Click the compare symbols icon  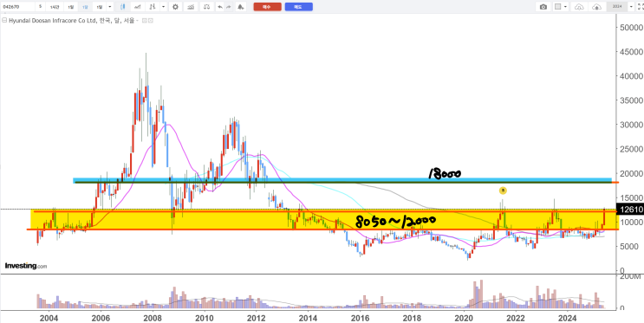191,7
